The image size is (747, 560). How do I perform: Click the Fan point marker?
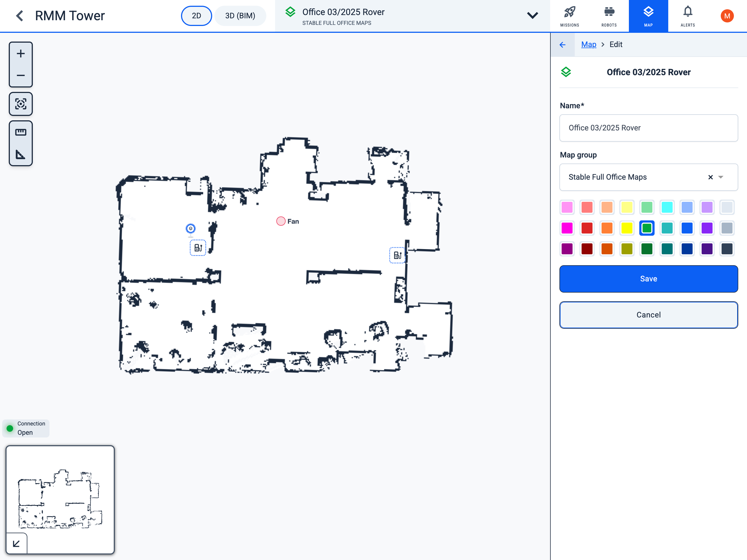pos(281,221)
